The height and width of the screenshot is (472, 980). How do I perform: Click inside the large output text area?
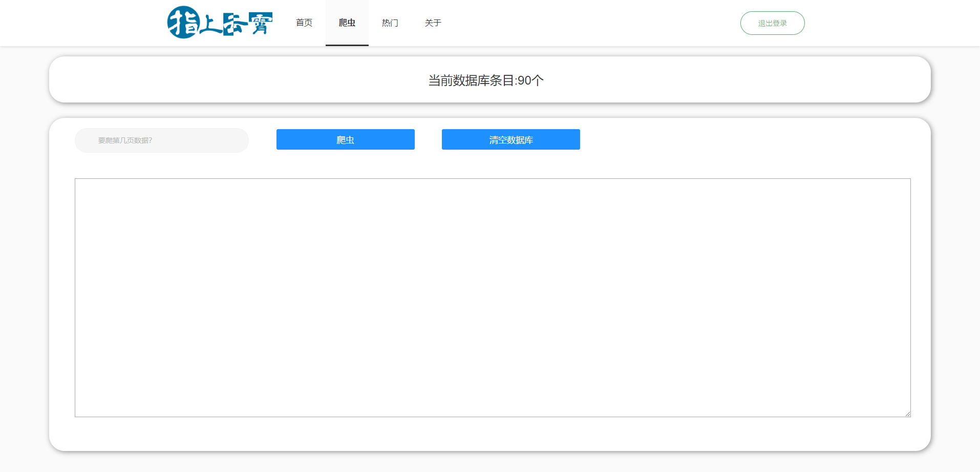(493, 297)
